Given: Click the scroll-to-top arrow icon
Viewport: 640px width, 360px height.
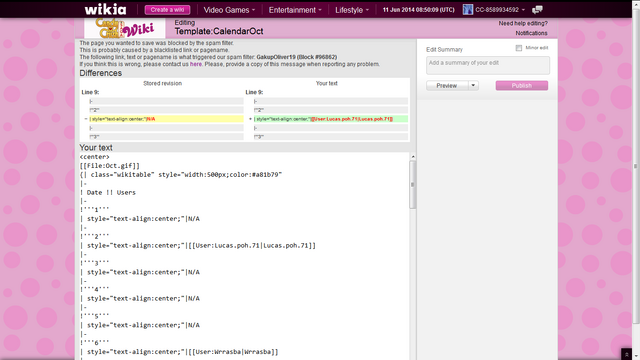Looking at the screenshot, I should pyautogui.click(x=627, y=354).
